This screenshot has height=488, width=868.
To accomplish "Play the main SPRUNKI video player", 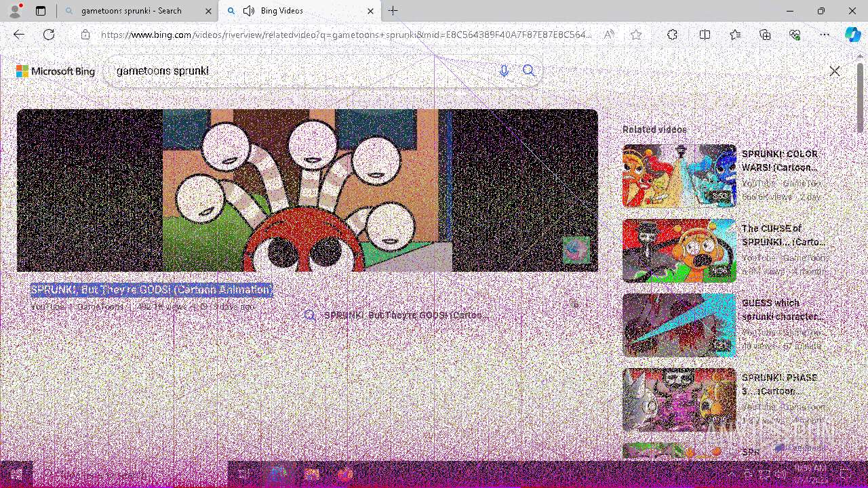I will coord(307,190).
